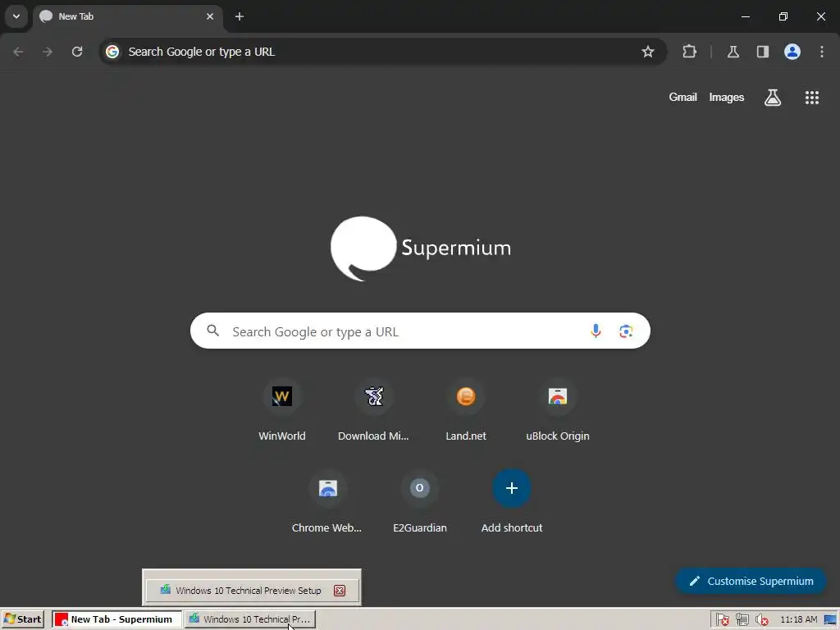The height and width of the screenshot is (630, 840).
Task: Open the Land.net shortcut
Action: 466,410
